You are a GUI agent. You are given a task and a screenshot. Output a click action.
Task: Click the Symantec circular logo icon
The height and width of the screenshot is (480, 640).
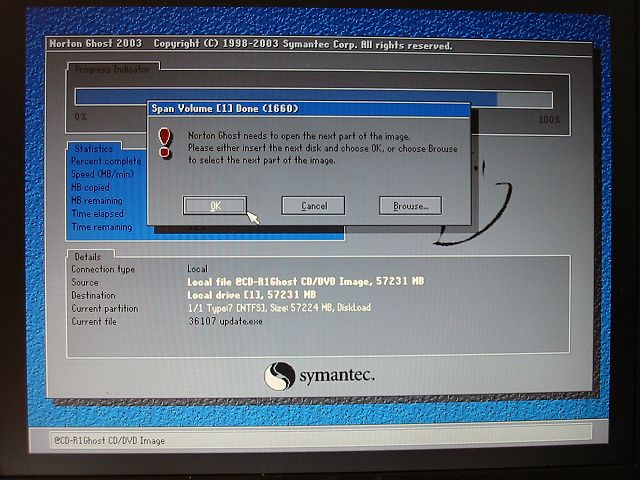(x=280, y=377)
